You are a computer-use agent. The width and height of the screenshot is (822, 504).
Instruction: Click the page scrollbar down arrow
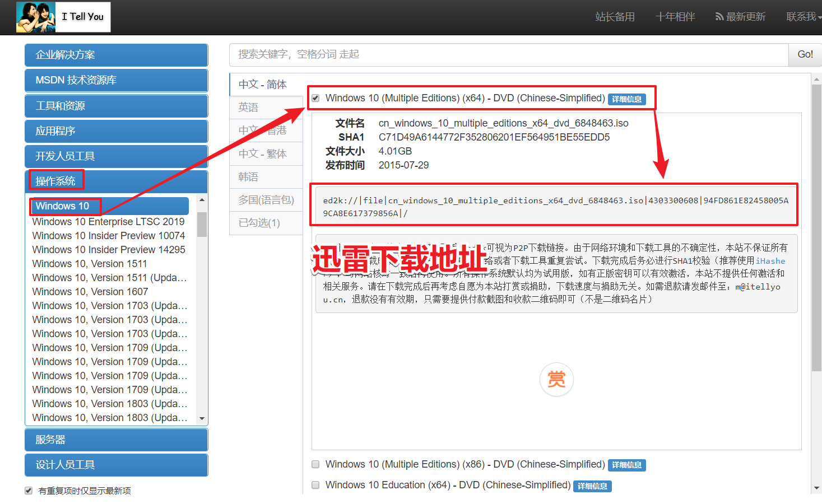coord(816,488)
